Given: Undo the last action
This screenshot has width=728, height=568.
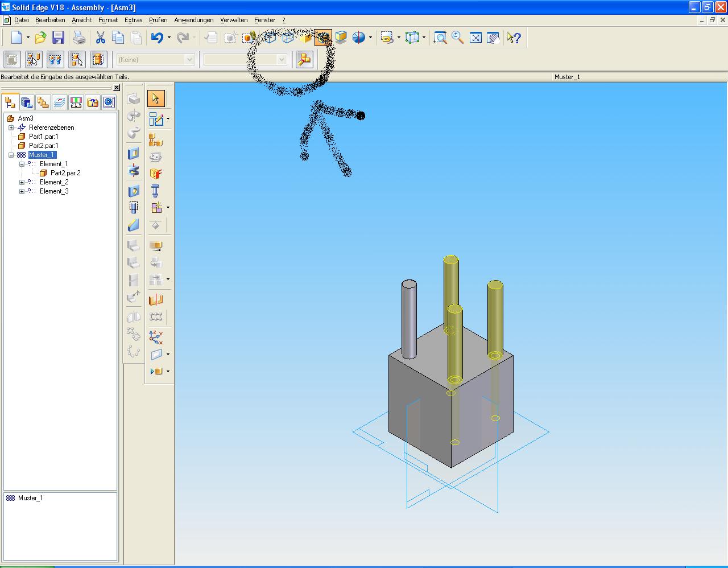Looking at the screenshot, I should pos(157,38).
